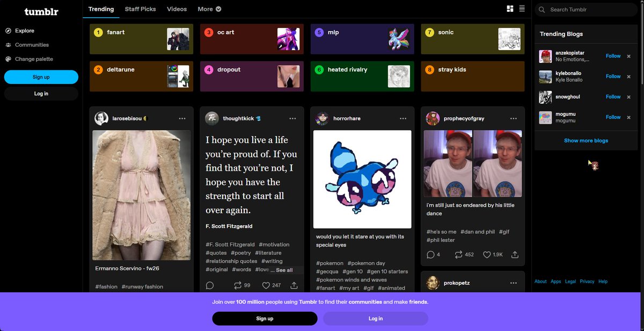The height and width of the screenshot is (331, 644).
Task: Click sidebar Log in button
Action: coord(41,93)
